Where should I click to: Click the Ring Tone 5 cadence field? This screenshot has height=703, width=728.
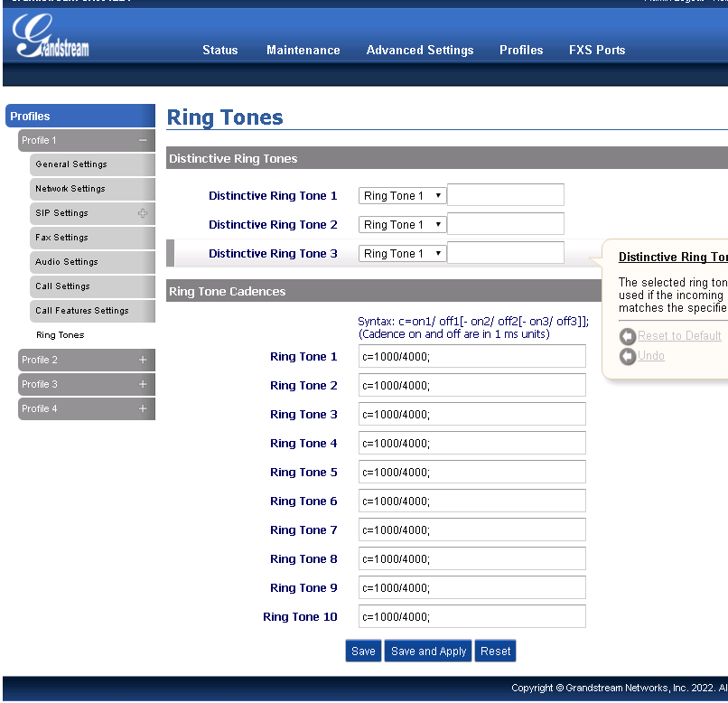click(x=472, y=473)
